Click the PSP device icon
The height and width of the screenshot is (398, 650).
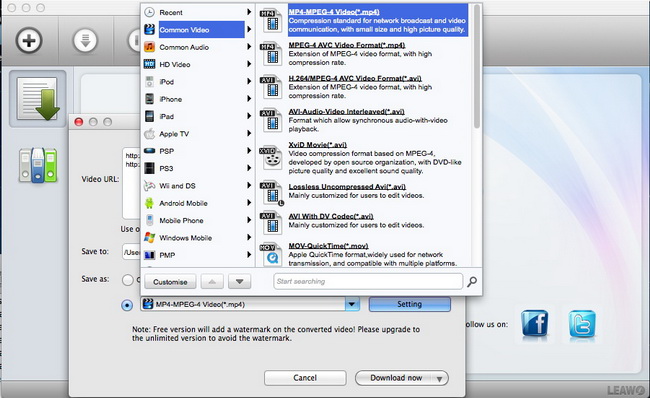(149, 151)
